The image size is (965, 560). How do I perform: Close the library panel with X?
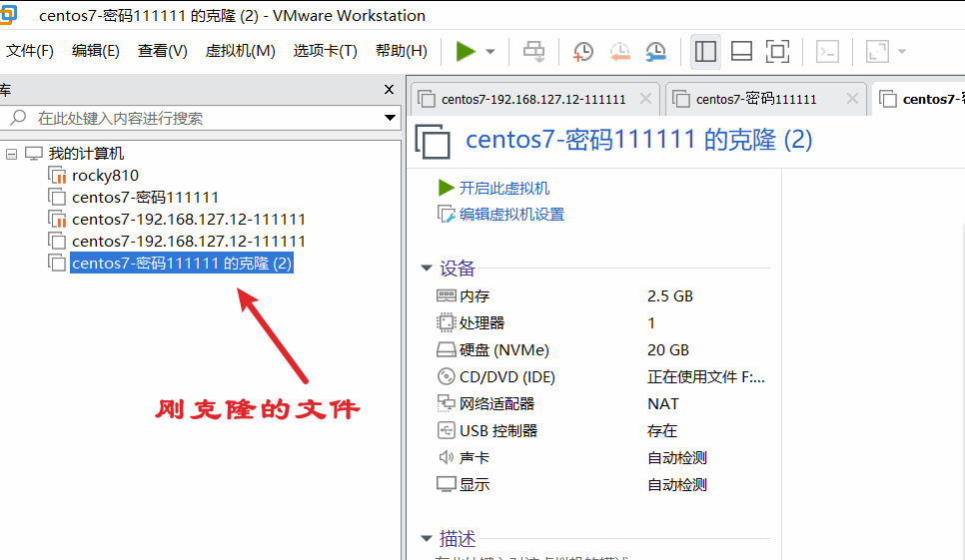coord(389,90)
